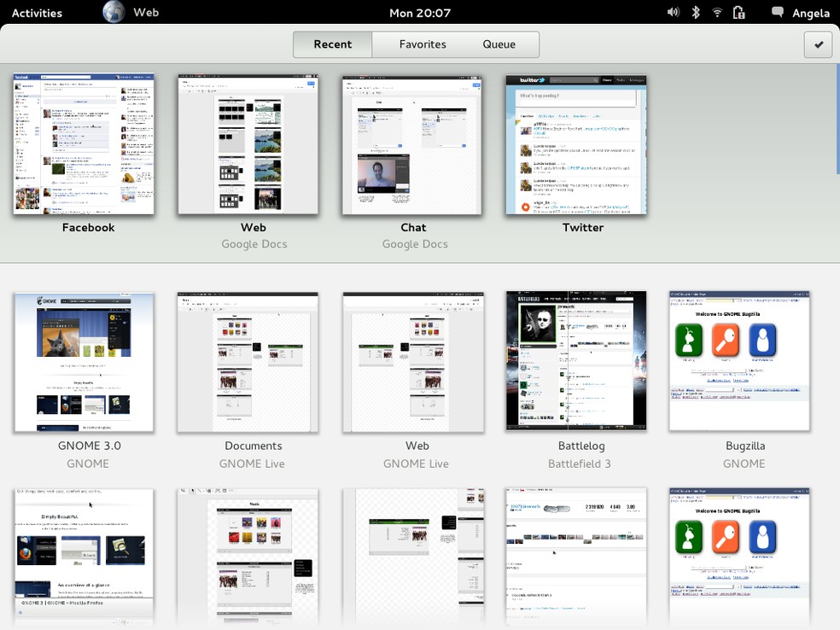Open the Twitter page thumbnail
Image resolution: width=840 pixels, height=630 pixels.
coord(575,144)
